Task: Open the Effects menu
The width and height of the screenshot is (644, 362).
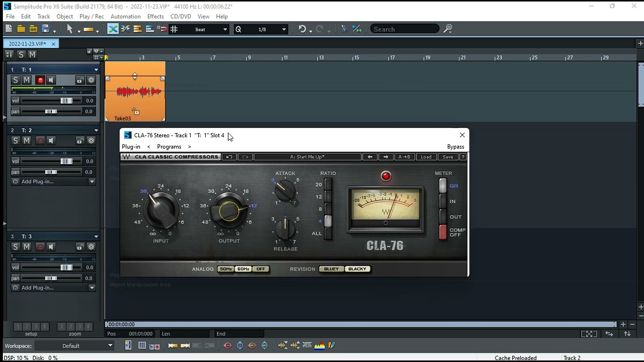Action: point(155,17)
